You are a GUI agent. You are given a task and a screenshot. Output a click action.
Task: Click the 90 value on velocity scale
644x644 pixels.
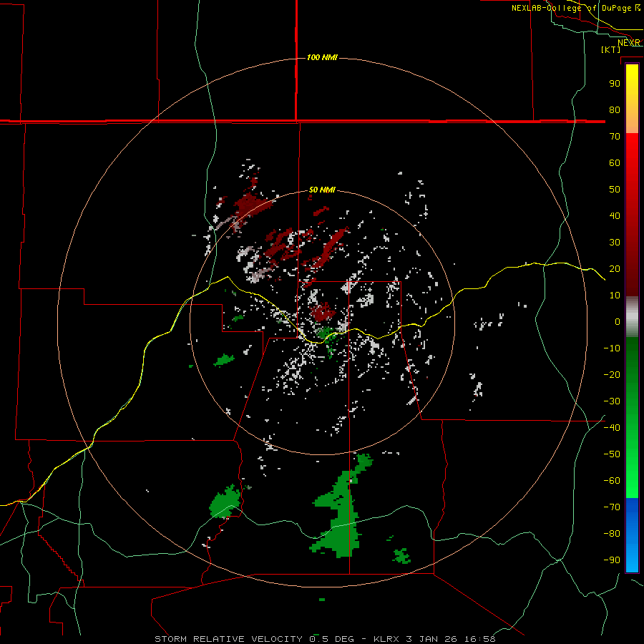pos(615,84)
